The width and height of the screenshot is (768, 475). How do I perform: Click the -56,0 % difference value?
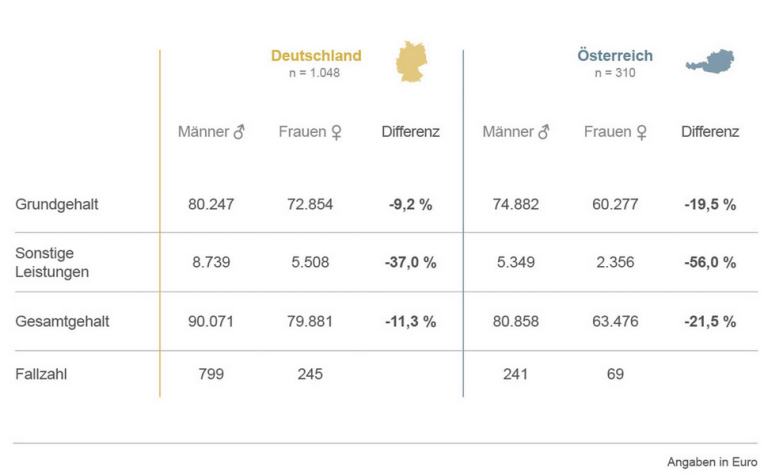pos(709,262)
